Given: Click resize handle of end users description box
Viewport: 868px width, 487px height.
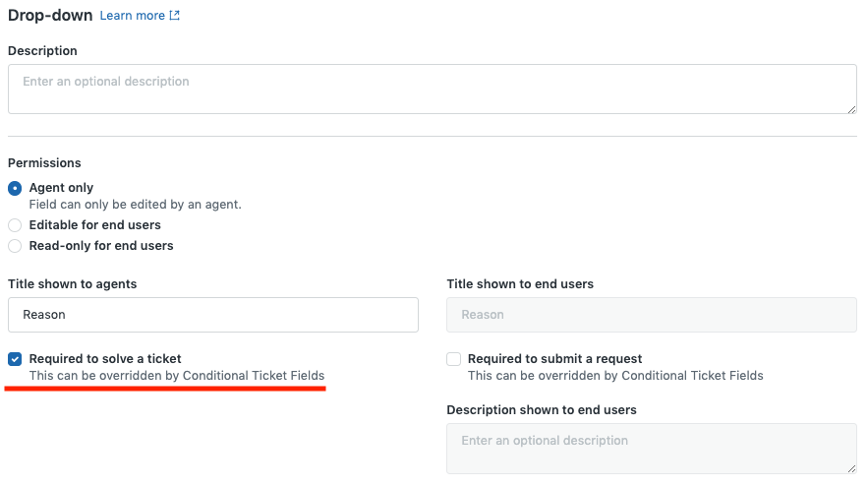Looking at the screenshot, I should [x=851, y=468].
